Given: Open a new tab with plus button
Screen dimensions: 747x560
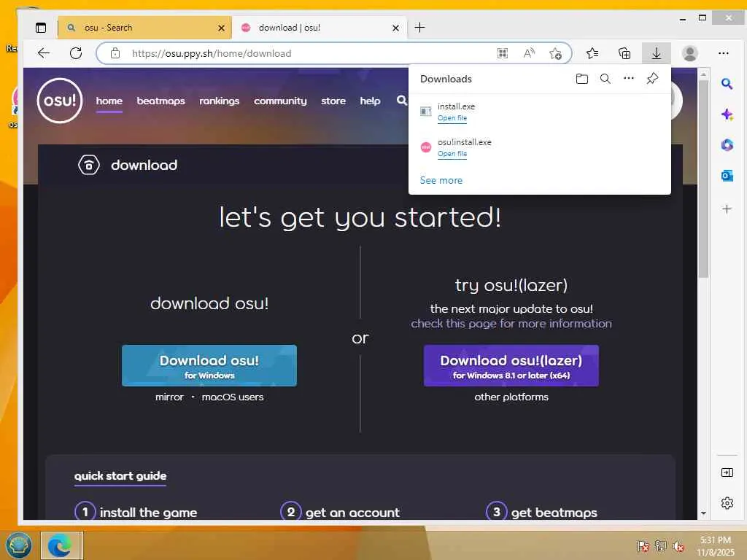Looking at the screenshot, I should point(419,28).
